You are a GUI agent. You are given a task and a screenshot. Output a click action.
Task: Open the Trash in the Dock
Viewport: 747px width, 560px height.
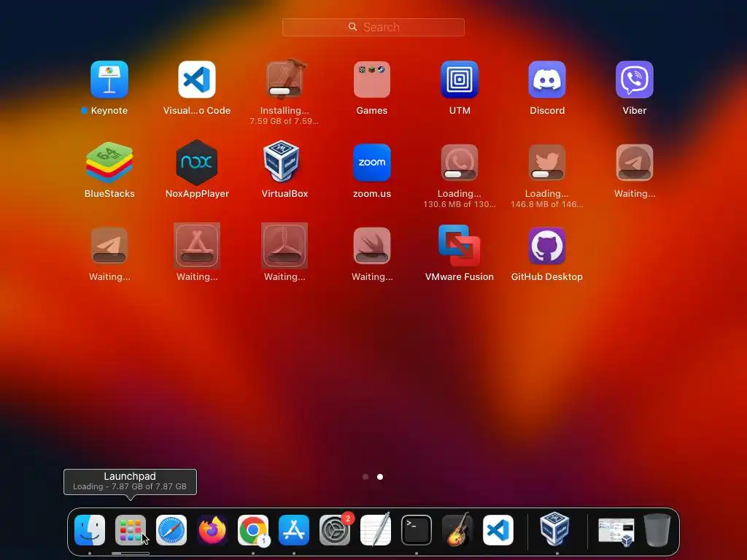coord(657,530)
